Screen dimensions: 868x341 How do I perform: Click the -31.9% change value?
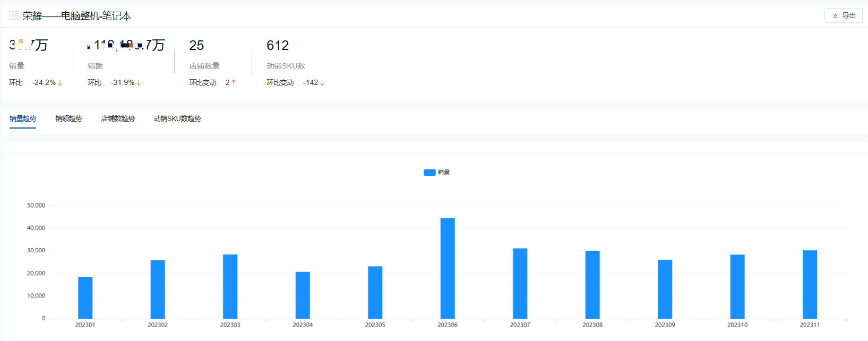[x=123, y=82]
